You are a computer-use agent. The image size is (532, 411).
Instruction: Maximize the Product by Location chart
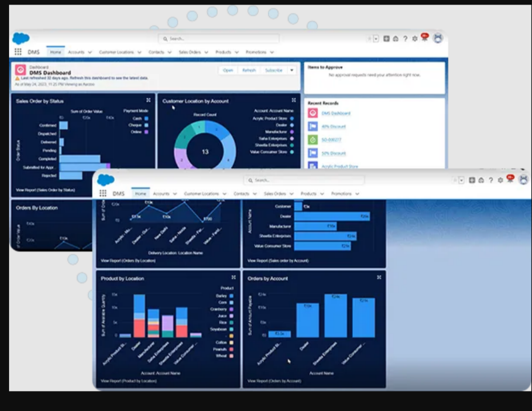[233, 278]
